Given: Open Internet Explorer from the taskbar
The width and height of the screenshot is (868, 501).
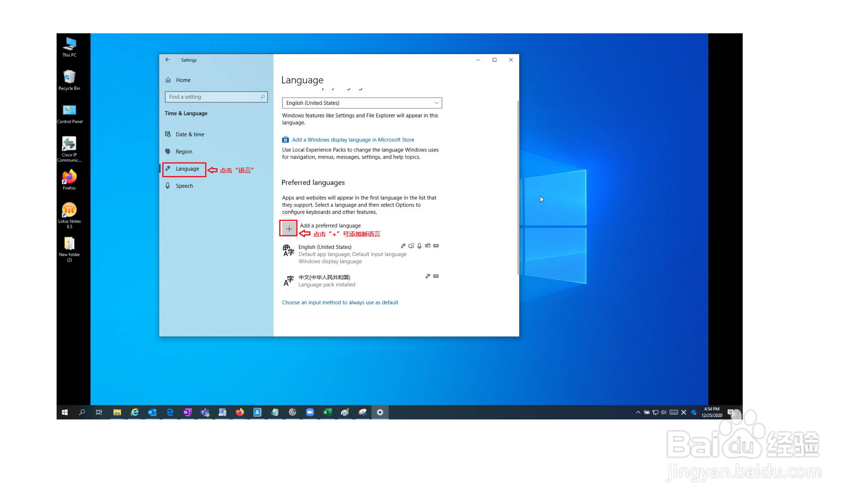Looking at the screenshot, I should click(135, 412).
